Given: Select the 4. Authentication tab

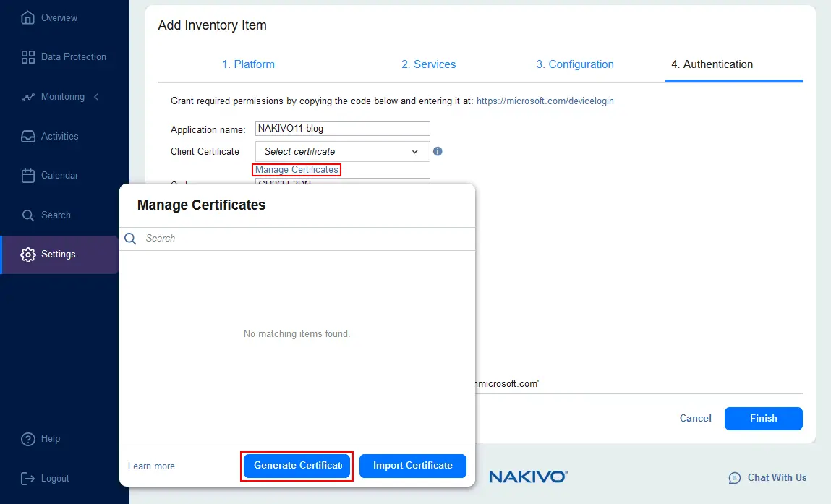Looking at the screenshot, I should coord(712,64).
